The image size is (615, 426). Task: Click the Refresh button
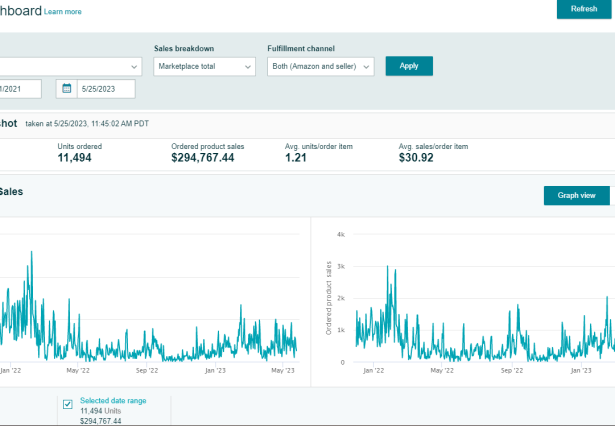click(x=583, y=9)
